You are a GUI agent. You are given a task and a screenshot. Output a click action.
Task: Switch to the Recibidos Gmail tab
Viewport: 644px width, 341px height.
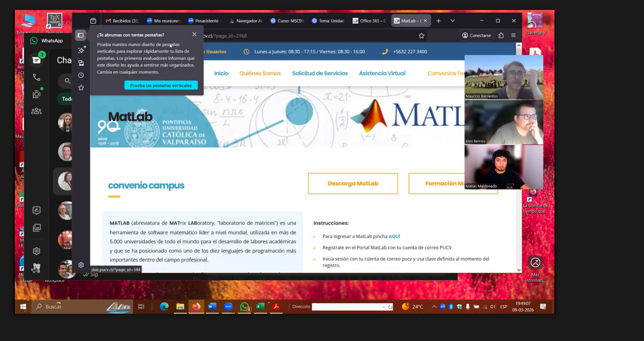tap(122, 21)
